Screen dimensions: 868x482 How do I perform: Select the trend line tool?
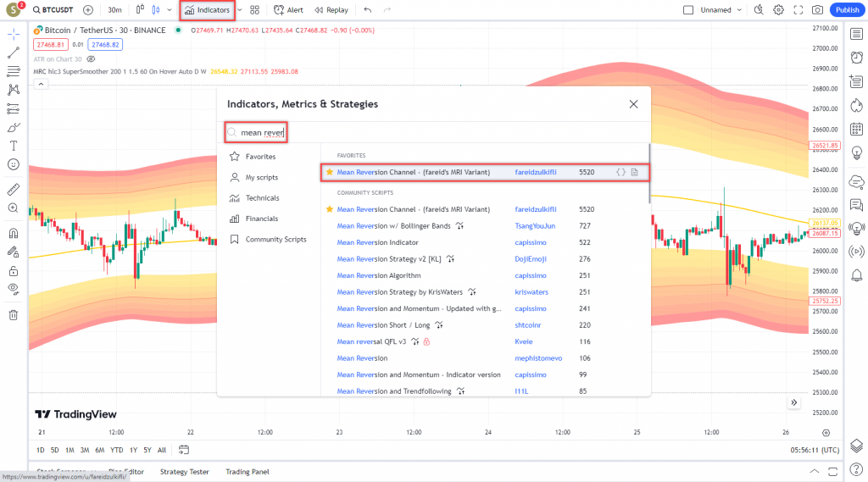click(x=14, y=53)
